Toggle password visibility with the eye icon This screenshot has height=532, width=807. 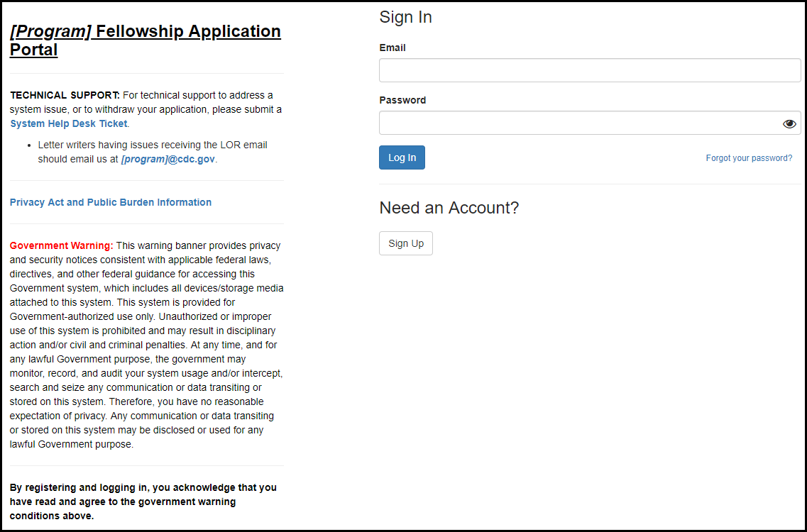point(789,123)
